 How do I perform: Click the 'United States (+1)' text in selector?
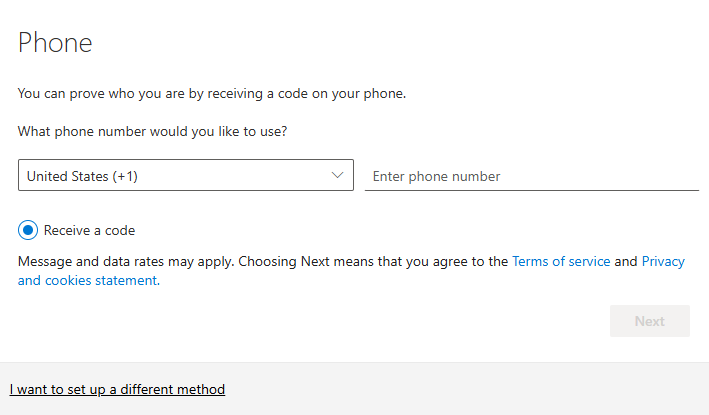[82, 176]
